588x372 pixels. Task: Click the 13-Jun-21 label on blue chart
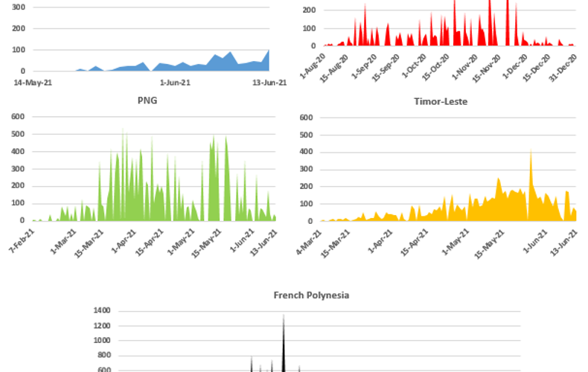point(269,83)
